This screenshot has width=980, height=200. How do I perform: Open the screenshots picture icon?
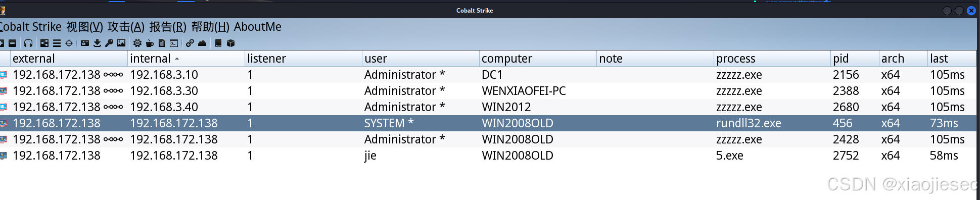[121, 43]
